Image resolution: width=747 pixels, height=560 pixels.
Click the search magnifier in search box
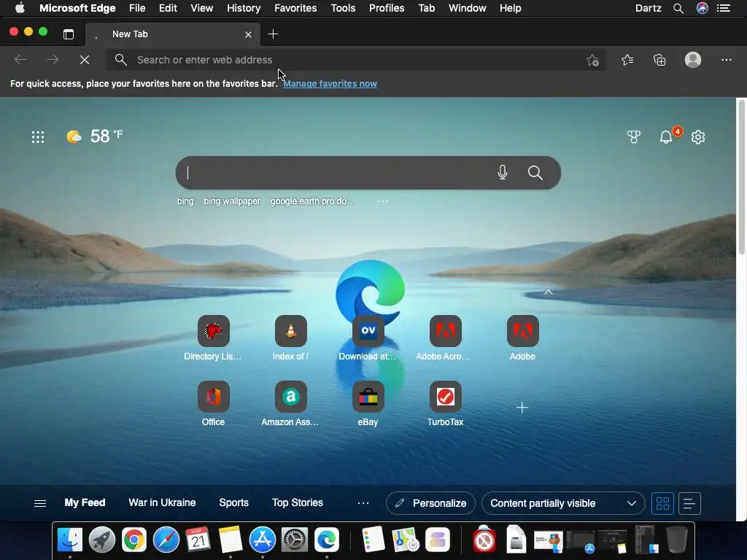click(x=535, y=172)
